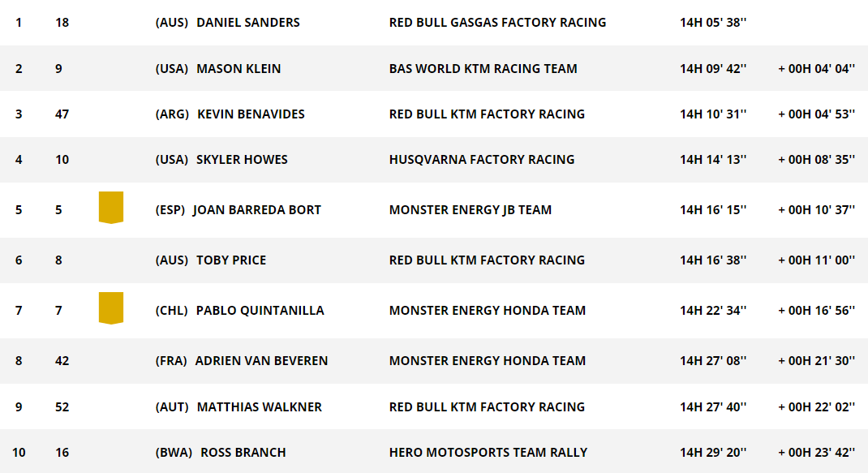
Task: Open rider Daniel Sanders' profile name
Action: tap(248, 23)
